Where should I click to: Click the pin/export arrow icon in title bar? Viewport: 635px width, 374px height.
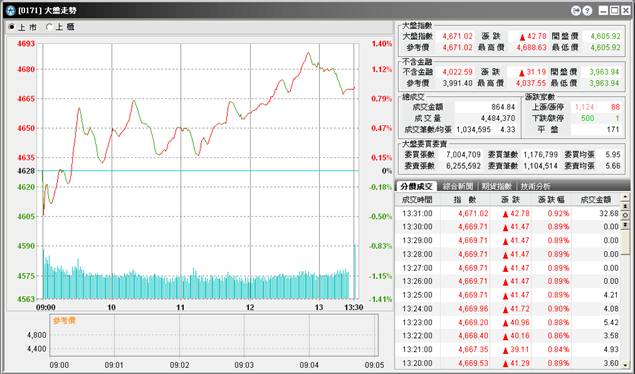[576, 11]
